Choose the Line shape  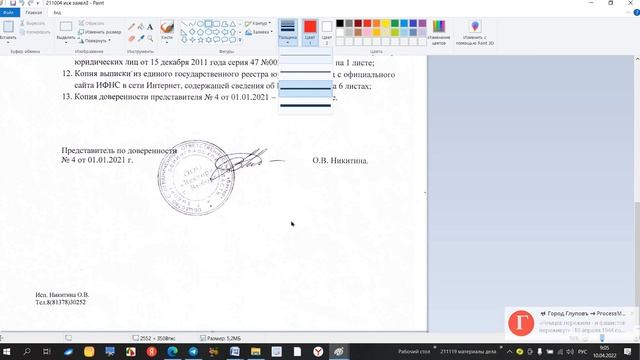pos(184,24)
